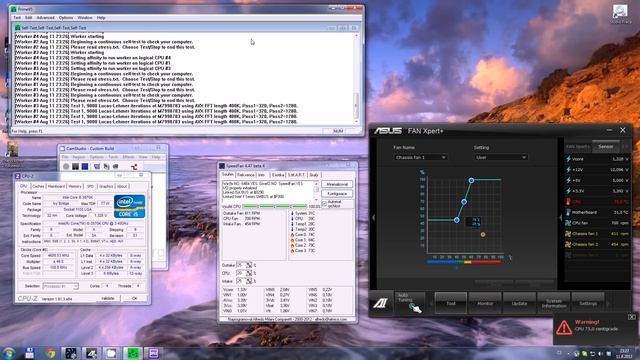
Task: Click the green Prime95 taskbar icon
Action: pos(133,353)
